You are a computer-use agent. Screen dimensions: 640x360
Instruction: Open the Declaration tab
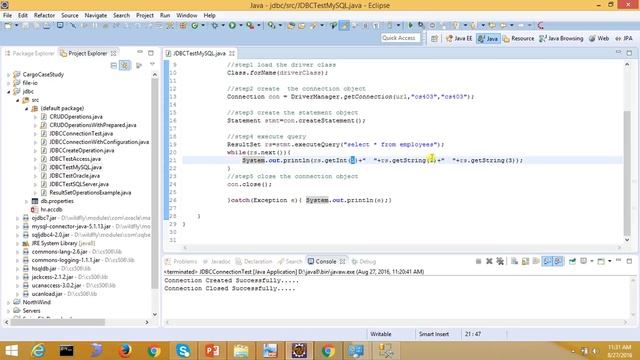coord(254,261)
